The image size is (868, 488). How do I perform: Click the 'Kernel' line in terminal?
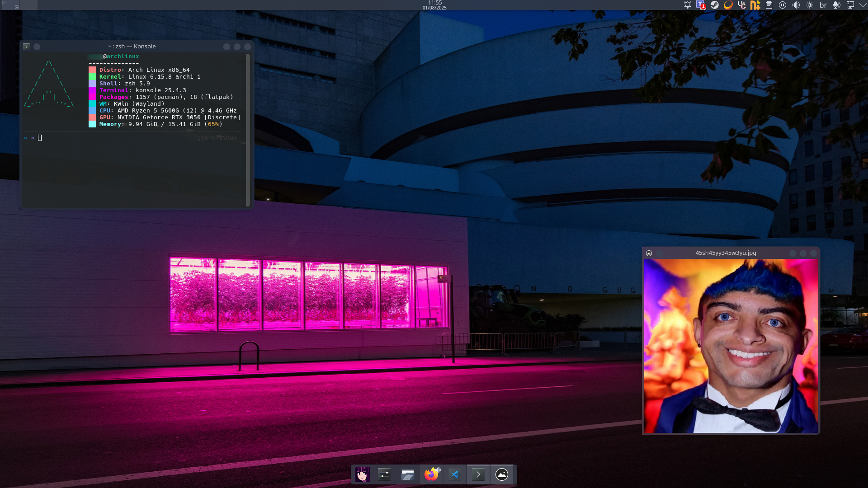pyautogui.click(x=150, y=77)
